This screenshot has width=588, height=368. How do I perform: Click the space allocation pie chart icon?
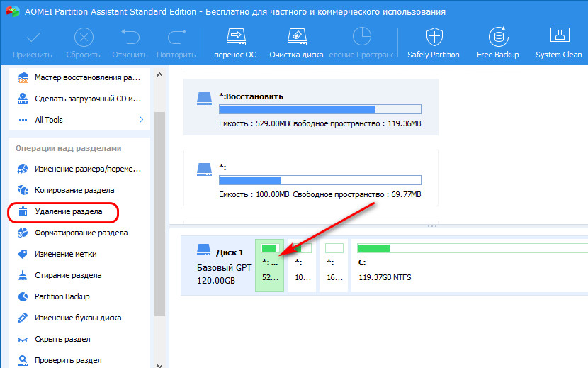361,37
